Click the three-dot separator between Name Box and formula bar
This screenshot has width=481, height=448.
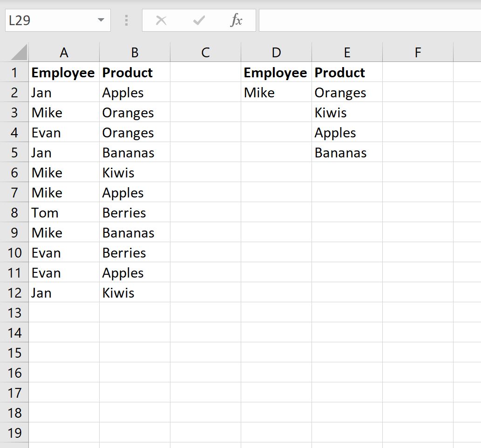(x=126, y=20)
